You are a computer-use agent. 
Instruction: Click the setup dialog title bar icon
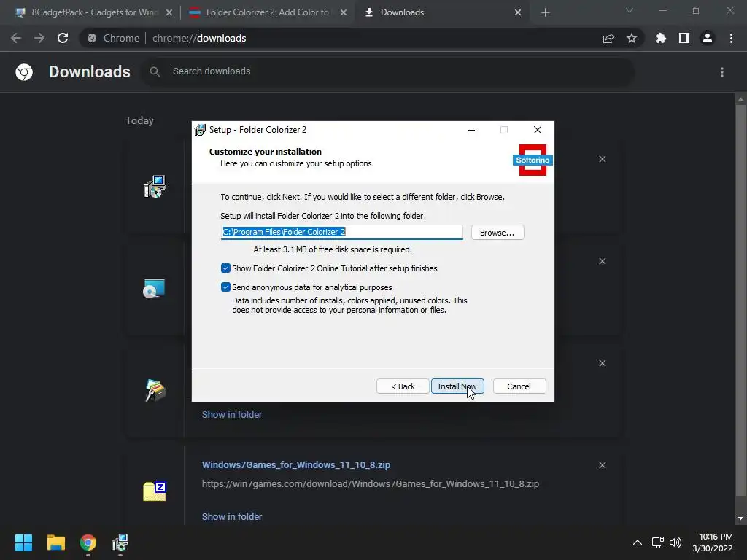pyautogui.click(x=200, y=130)
